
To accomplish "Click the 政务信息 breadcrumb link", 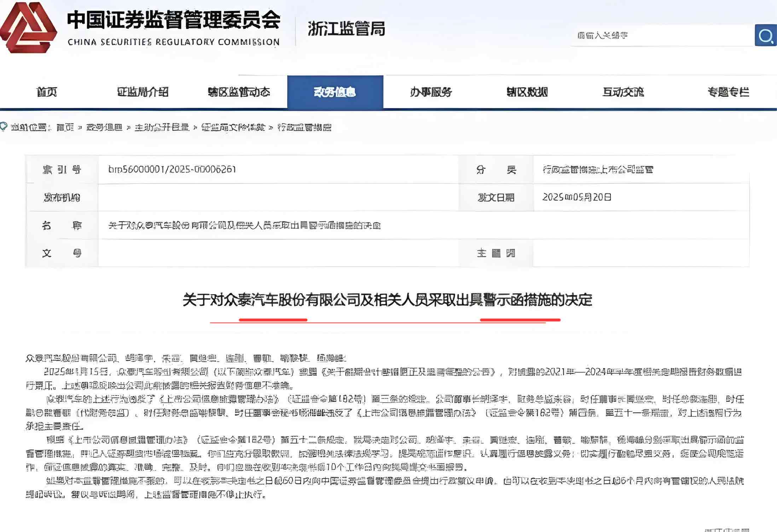I will [x=104, y=127].
